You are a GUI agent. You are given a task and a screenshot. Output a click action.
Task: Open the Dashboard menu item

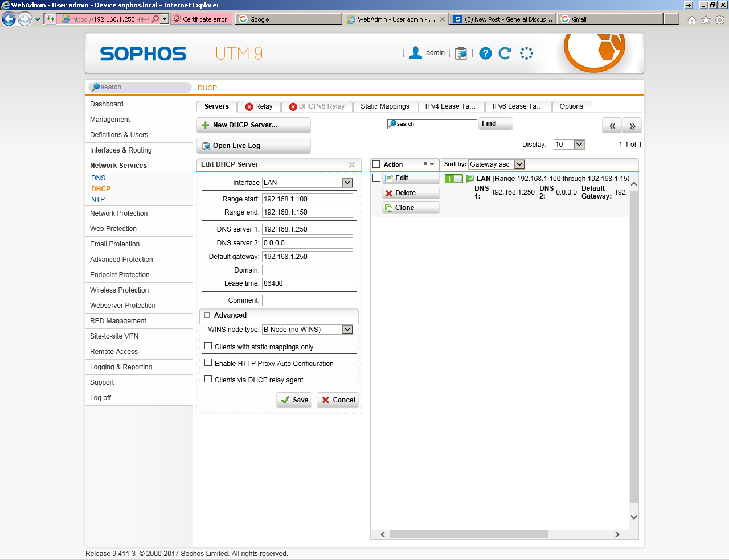[140, 104]
